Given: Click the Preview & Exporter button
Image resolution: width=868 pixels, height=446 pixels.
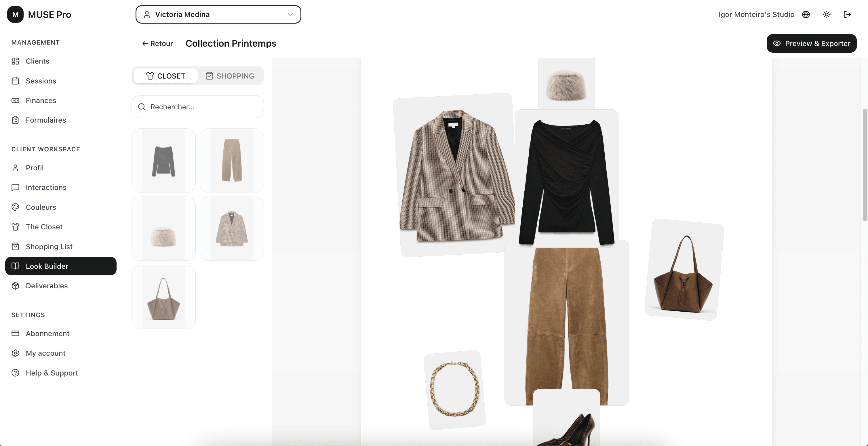Looking at the screenshot, I should coord(811,43).
